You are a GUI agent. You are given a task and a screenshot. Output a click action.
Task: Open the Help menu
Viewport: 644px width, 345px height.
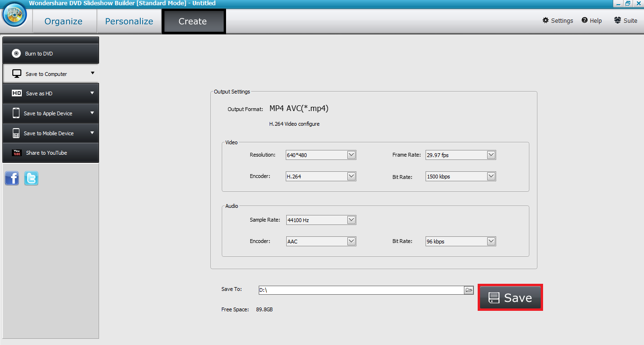pyautogui.click(x=592, y=20)
